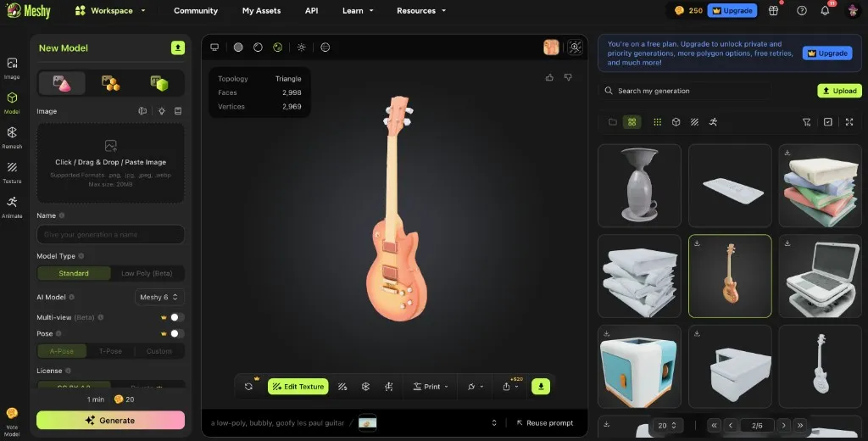Select the multi-cube generation tab
This screenshot has height=441, width=868.
111,83
